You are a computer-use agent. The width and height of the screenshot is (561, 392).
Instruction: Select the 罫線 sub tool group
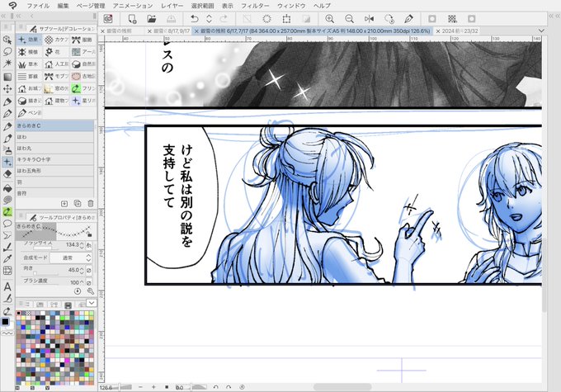coord(29,76)
